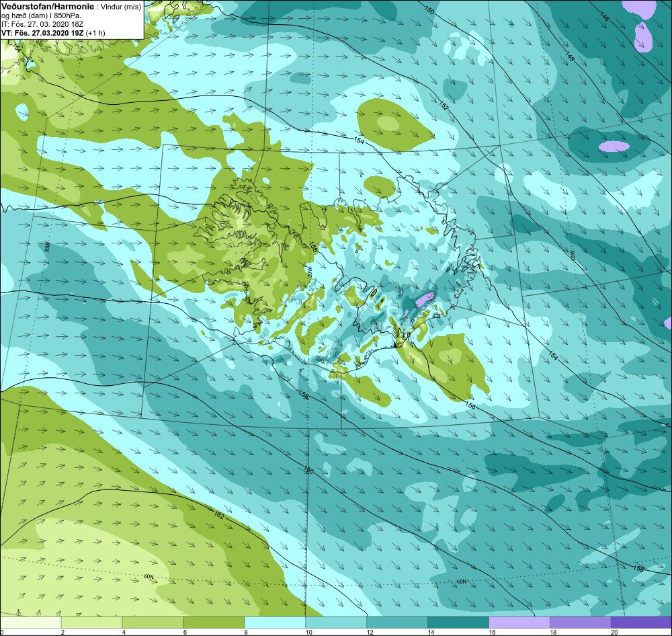Select the palest 0–2 m/s legend swatch

(x=30, y=622)
